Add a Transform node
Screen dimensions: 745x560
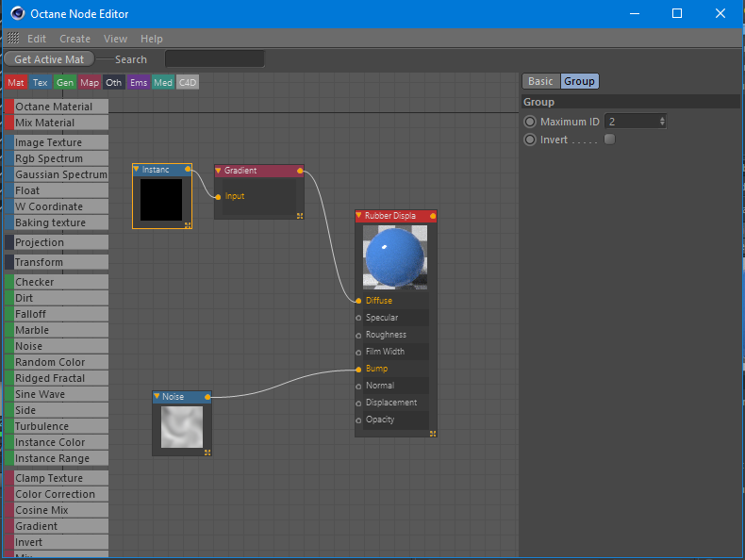click(57, 262)
